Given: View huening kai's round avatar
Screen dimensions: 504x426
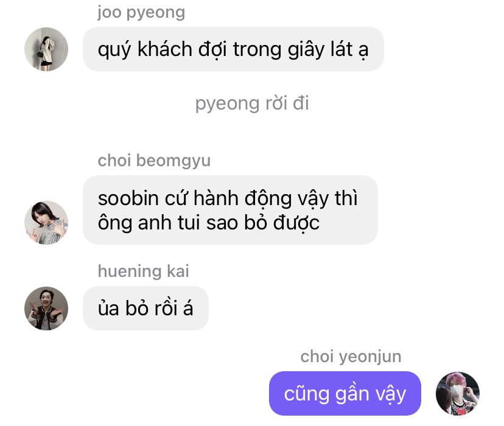Looking at the screenshot, I should point(46,309).
